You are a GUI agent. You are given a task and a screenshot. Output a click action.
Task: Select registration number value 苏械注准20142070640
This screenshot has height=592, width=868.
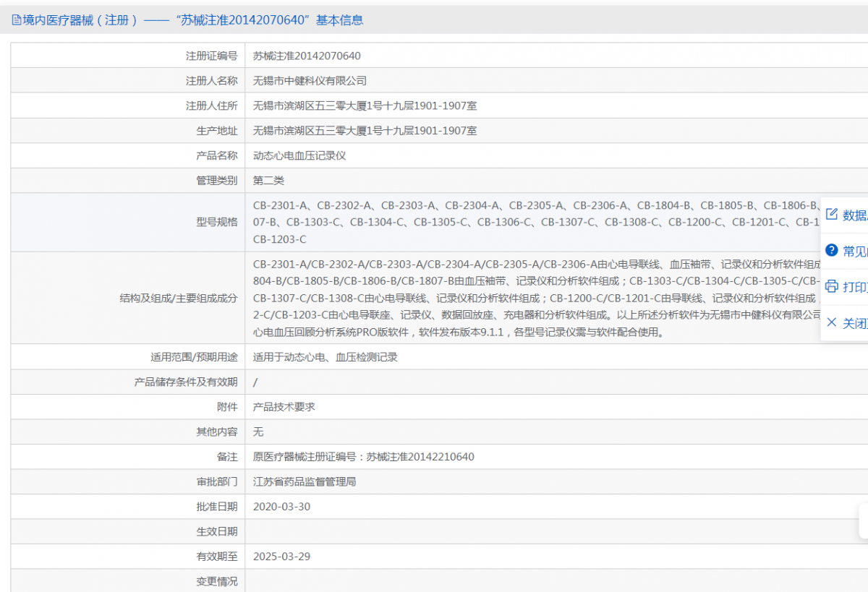(307, 56)
